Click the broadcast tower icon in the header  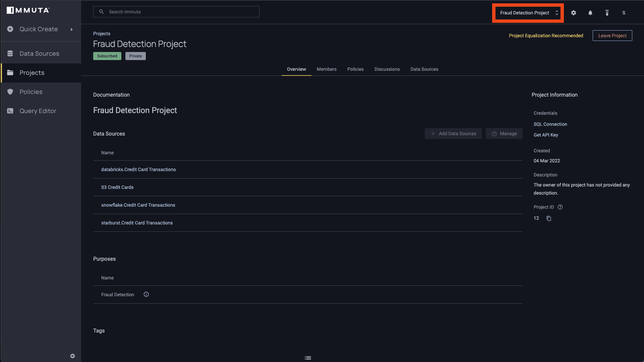[607, 13]
